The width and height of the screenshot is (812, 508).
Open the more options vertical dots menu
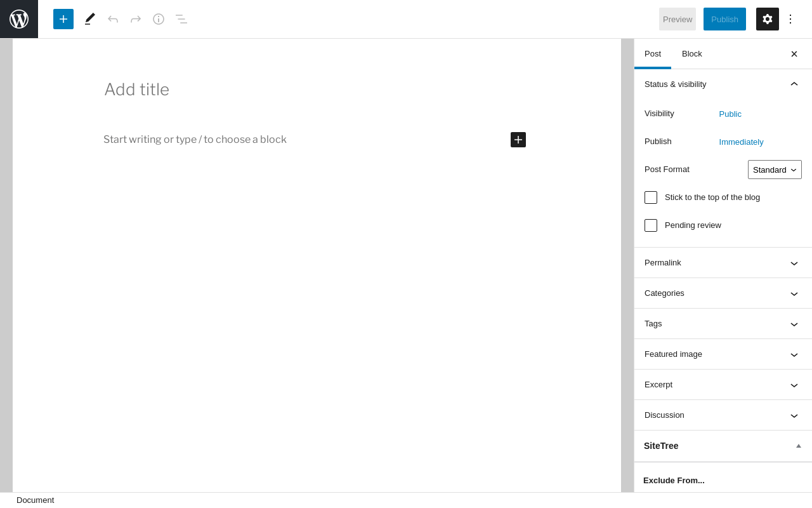[x=790, y=19]
